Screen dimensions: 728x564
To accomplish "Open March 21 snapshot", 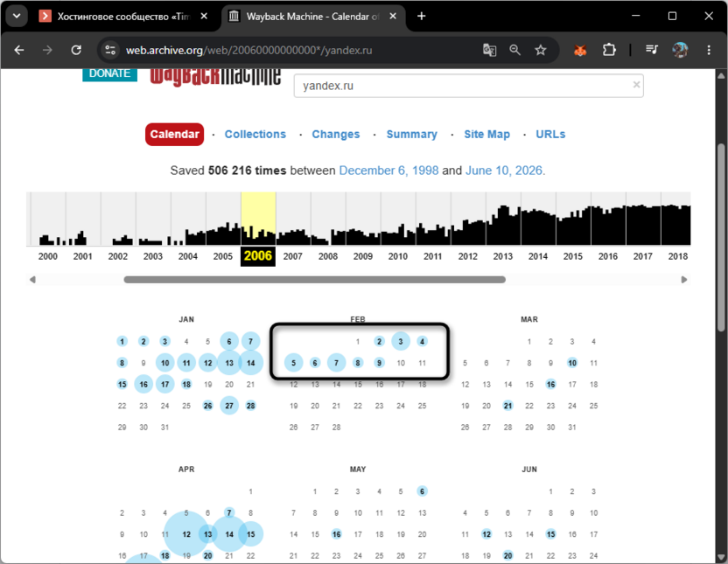I will 507,406.
